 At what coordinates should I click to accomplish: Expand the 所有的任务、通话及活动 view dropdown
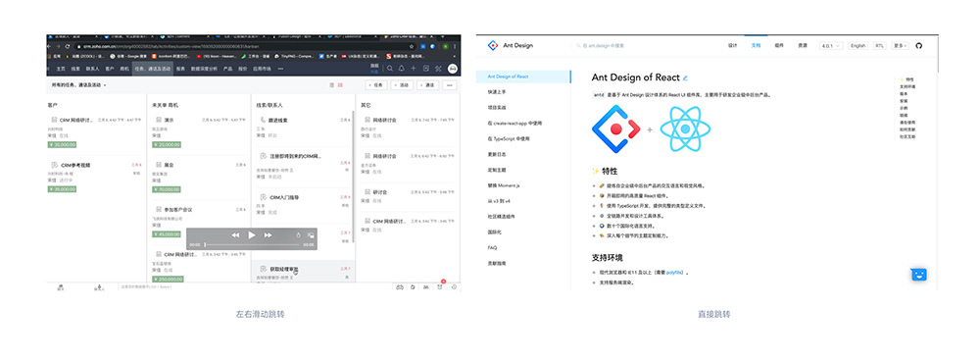pyautogui.click(x=76, y=85)
